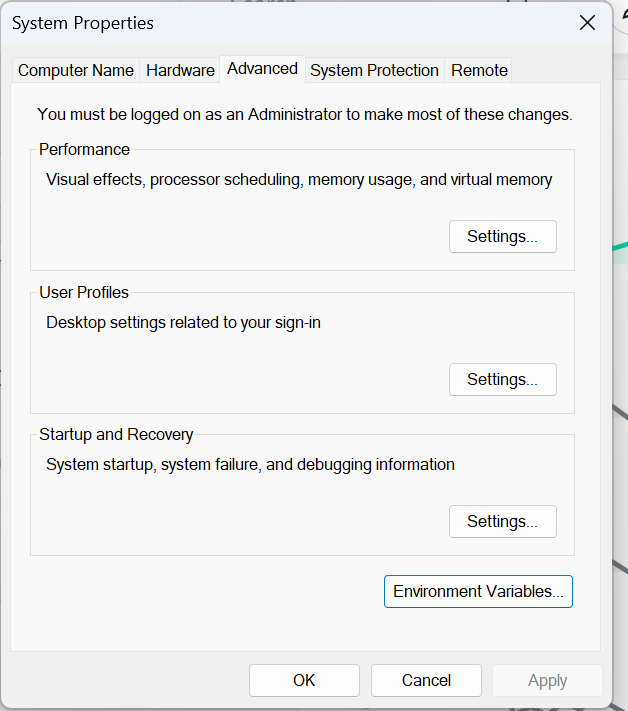The height and width of the screenshot is (711, 628).
Task: Click the Startup and Recovery group label
Action: coord(116,434)
